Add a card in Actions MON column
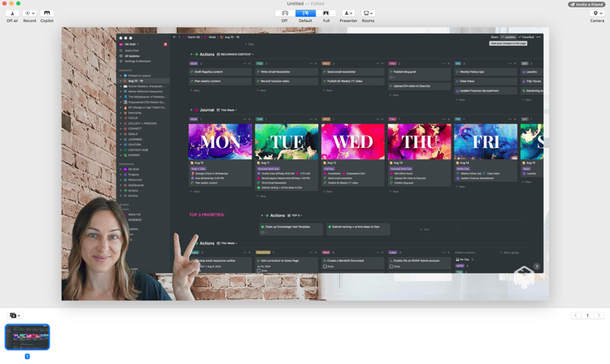This screenshot has width=610, height=364. coord(249,63)
